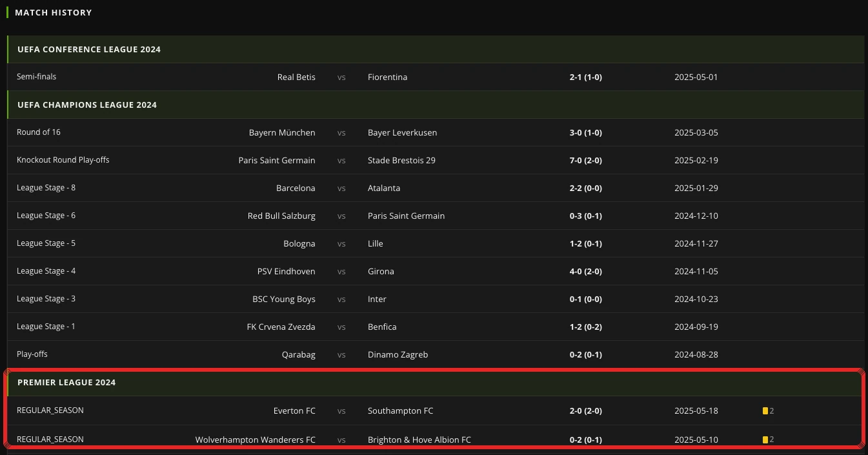Open the Girona team name
Image resolution: width=868 pixels, height=455 pixels.
coord(381,271)
